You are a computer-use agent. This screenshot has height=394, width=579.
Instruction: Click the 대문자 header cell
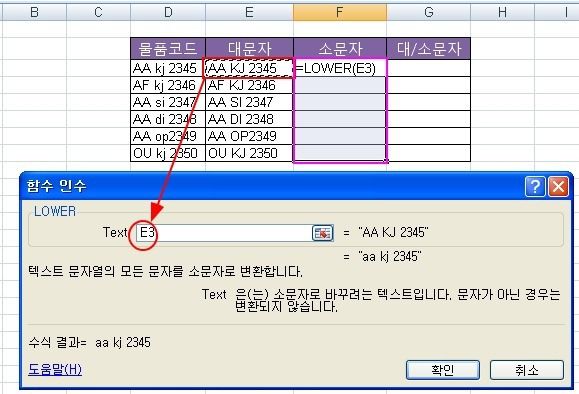point(250,48)
